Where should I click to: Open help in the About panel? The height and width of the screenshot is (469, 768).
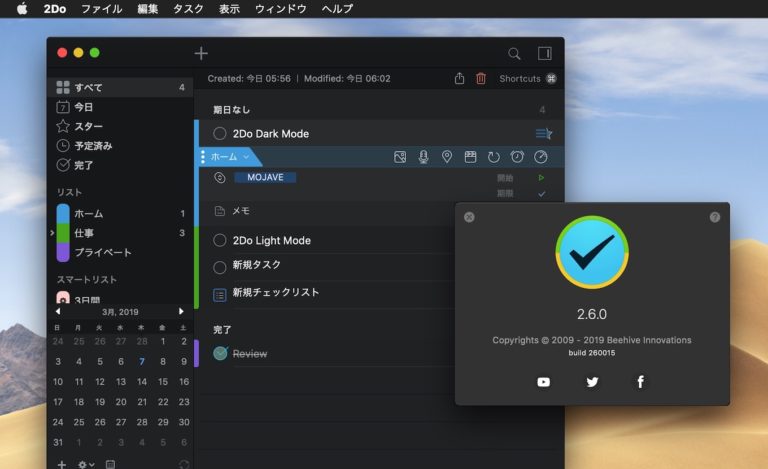point(715,217)
